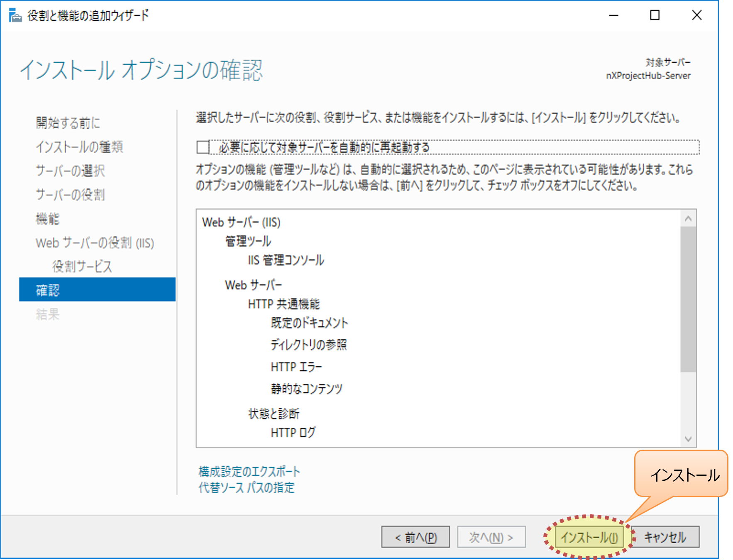733x560 pixels.
Task: Select the HTTP 共通機能 entry
Action: (284, 304)
